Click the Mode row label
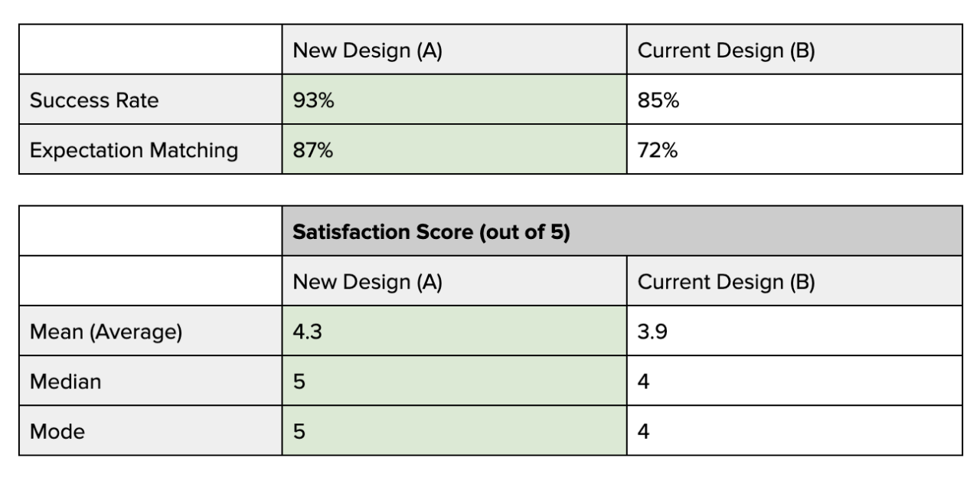This screenshot has height=481, width=980. click(57, 431)
